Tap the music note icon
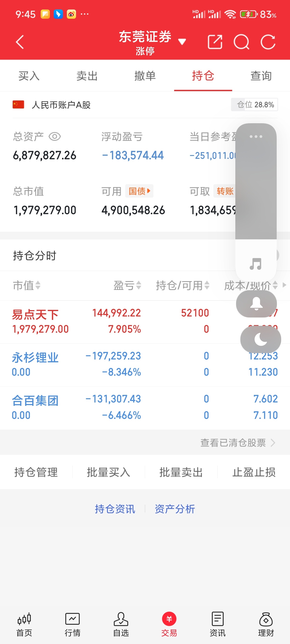Image resolution: width=290 pixels, height=644 pixels. tap(256, 264)
